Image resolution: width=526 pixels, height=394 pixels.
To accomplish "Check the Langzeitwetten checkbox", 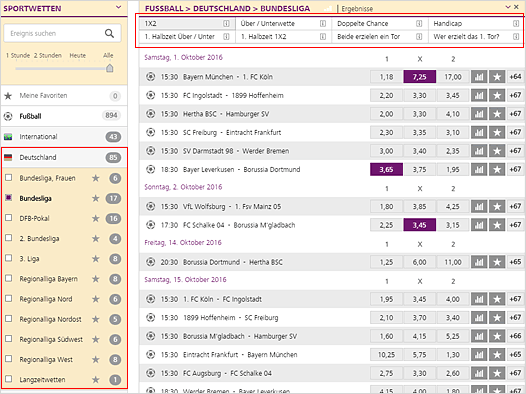I will point(9,379).
